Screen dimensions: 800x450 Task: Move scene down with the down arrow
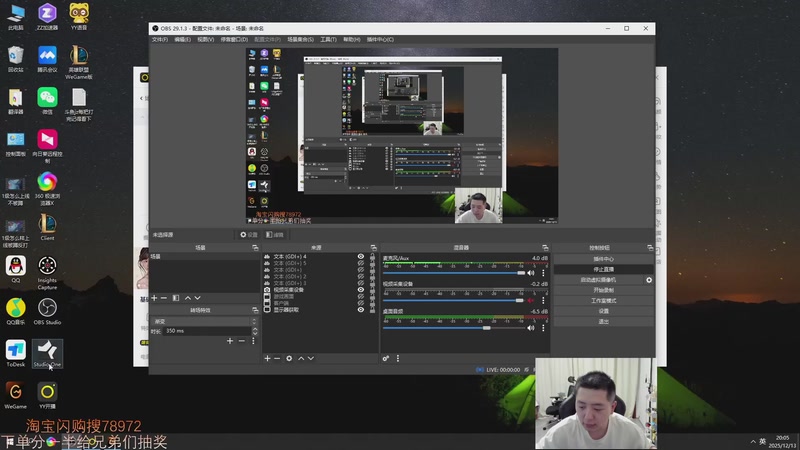pos(197,298)
